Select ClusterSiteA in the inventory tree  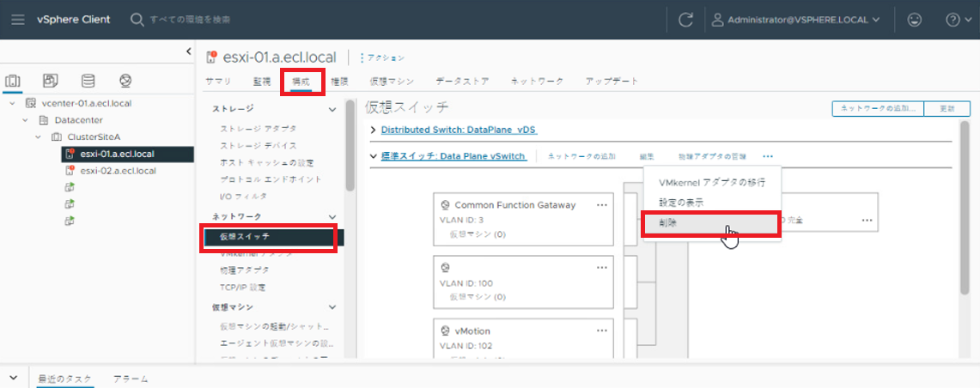point(94,136)
